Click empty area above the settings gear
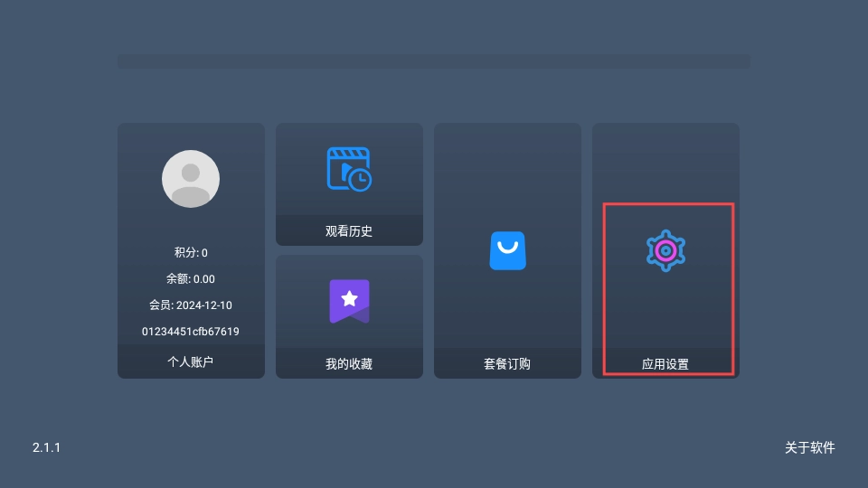 point(666,164)
